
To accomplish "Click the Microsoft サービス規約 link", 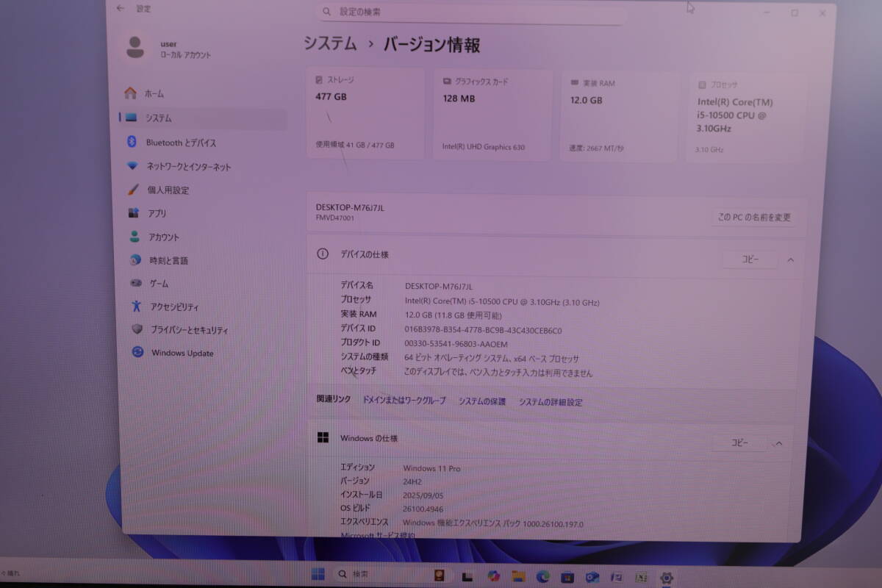I will point(378,535).
